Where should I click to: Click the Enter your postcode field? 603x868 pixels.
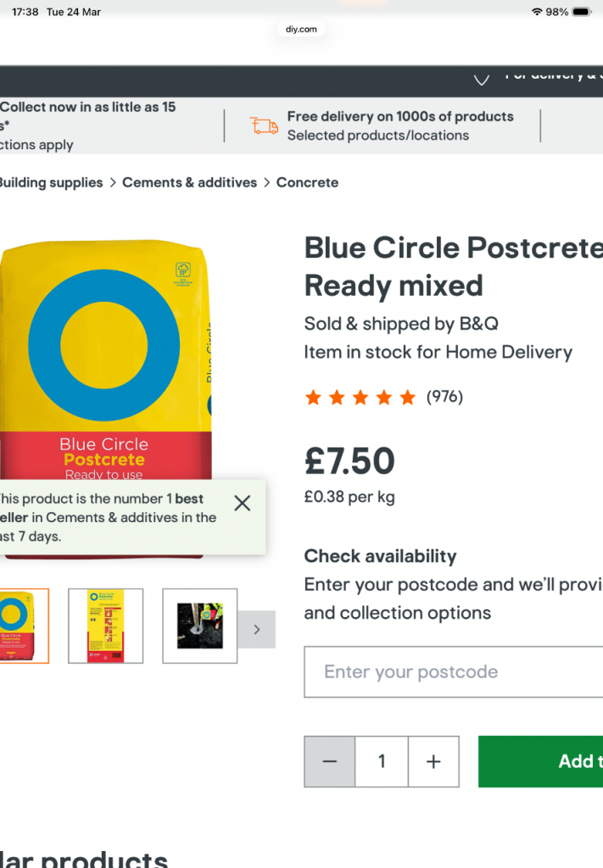point(454,672)
